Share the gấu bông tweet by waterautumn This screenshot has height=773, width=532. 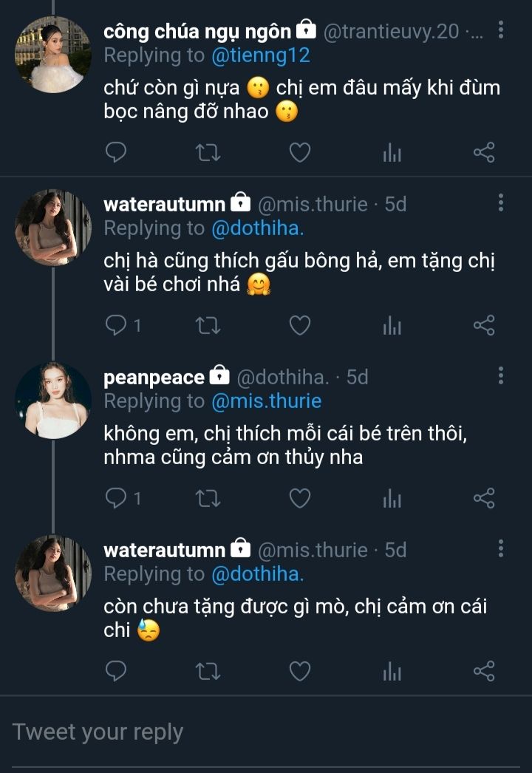click(x=483, y=325)
